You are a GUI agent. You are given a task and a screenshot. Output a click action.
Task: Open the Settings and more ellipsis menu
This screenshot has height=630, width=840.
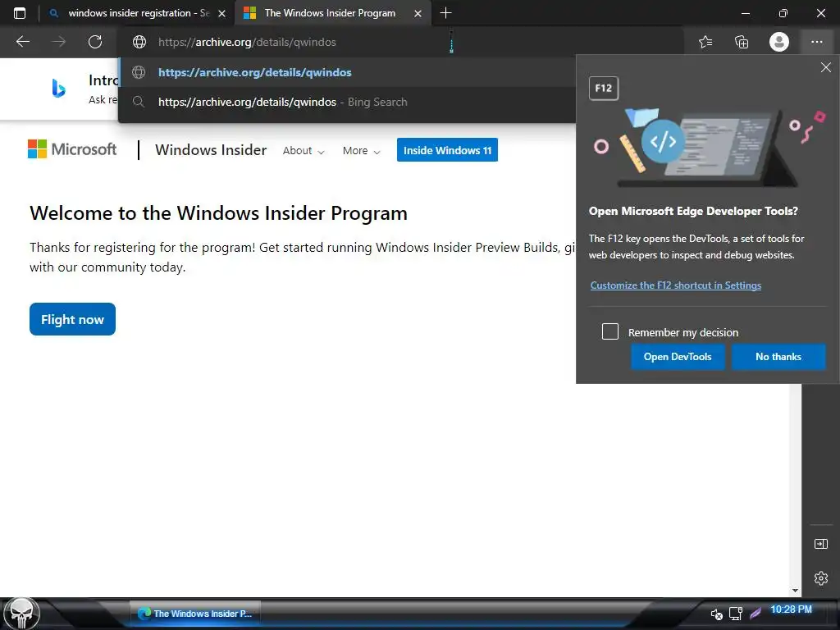coord(816,42)
